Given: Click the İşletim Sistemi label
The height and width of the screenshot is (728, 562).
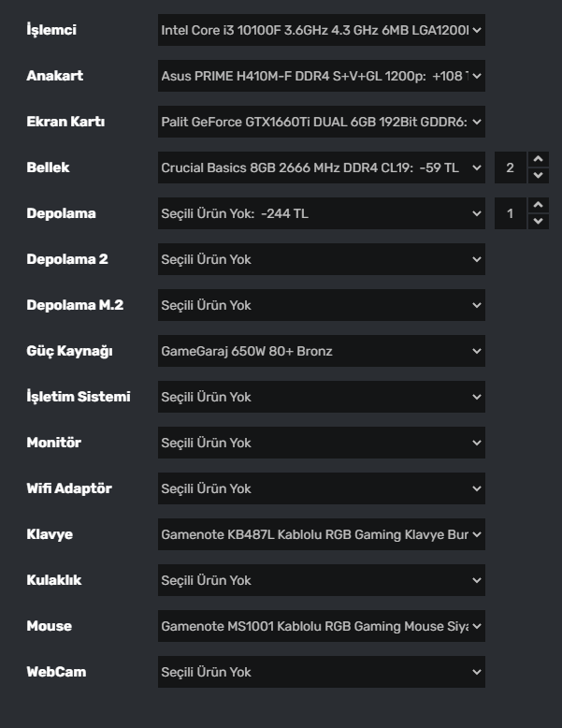Looking at the screenshot, I should 79,397.
